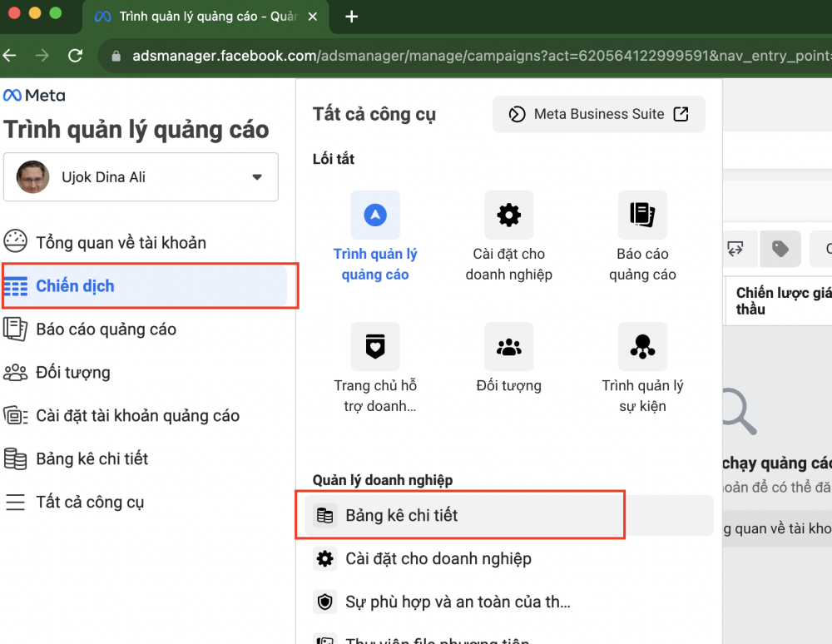Click the browser back arrow
Image resolution: width=832 pixels, height=644 pixels.
(9, 55)
